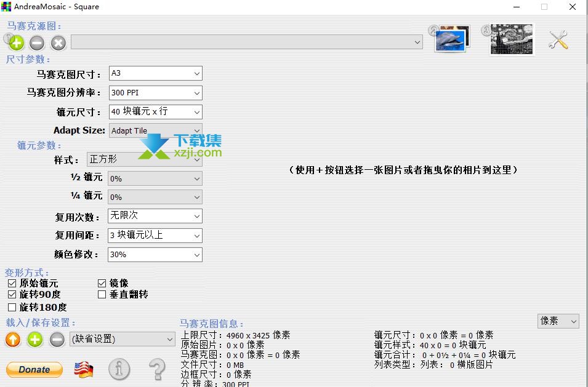Screen dimensions: 588x387
Task: Toggle the 原始镶元 checkbox
Action: pos(12,283)
